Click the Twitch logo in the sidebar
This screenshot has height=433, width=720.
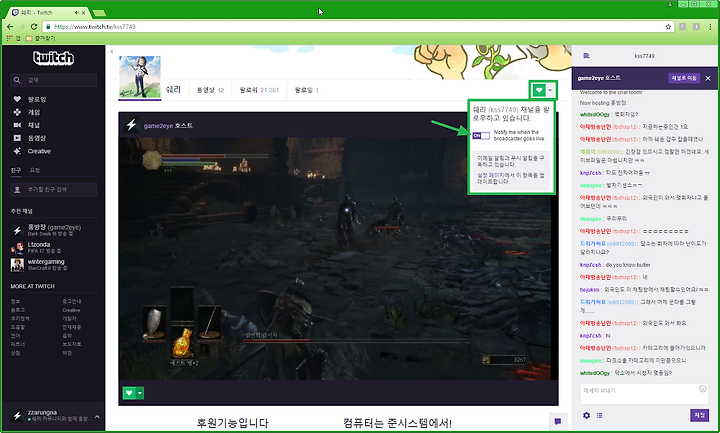pyautogui.click(x=53, y=58)
